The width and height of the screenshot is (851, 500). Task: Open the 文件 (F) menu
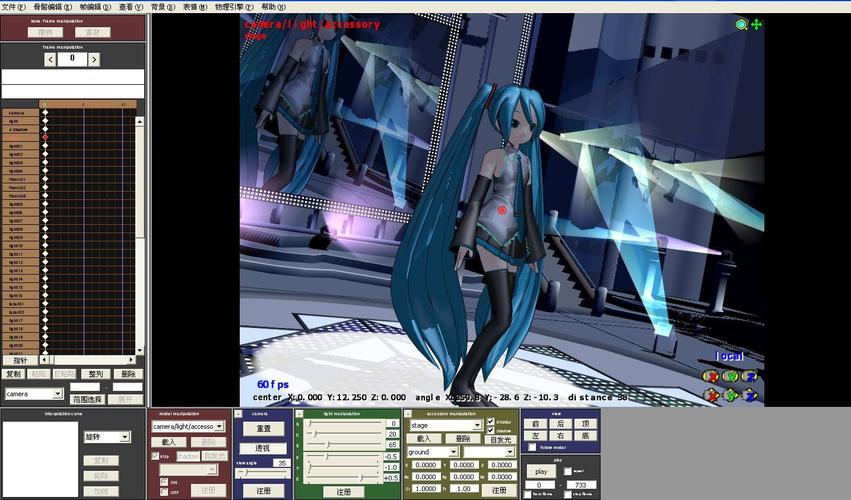click(x=13, y=7)
